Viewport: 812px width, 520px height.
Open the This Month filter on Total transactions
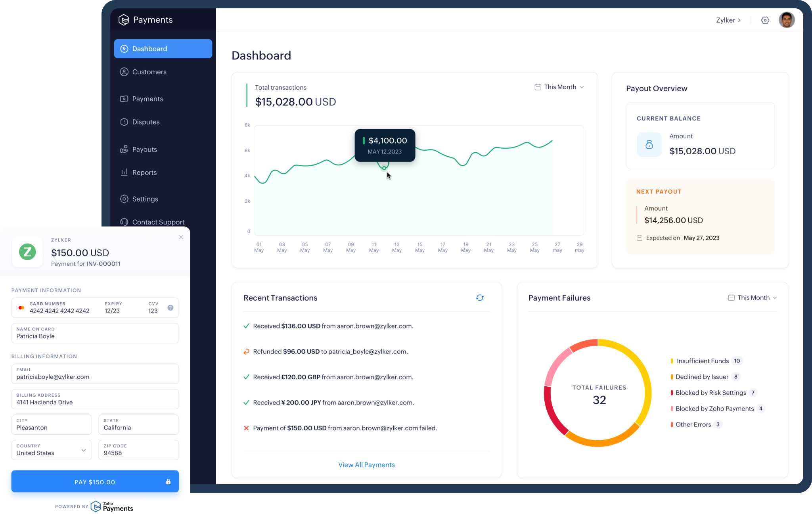[x=559, y=87]
